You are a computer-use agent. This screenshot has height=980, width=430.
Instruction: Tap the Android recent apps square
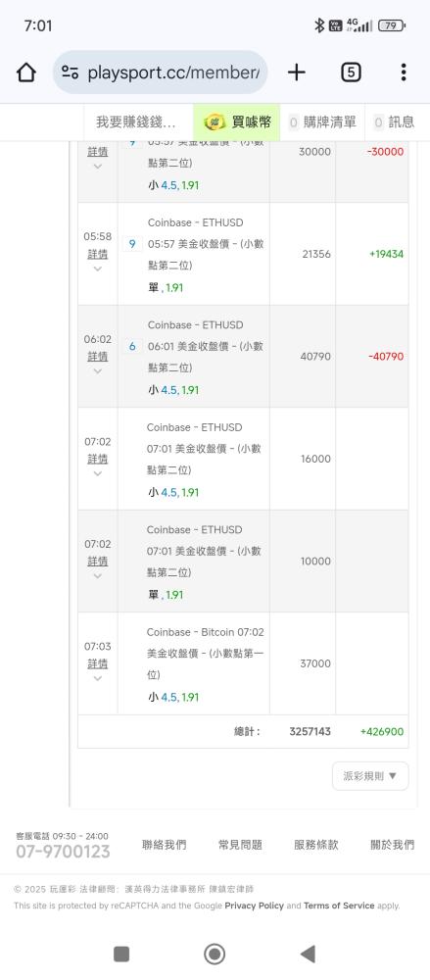point(121,954)
